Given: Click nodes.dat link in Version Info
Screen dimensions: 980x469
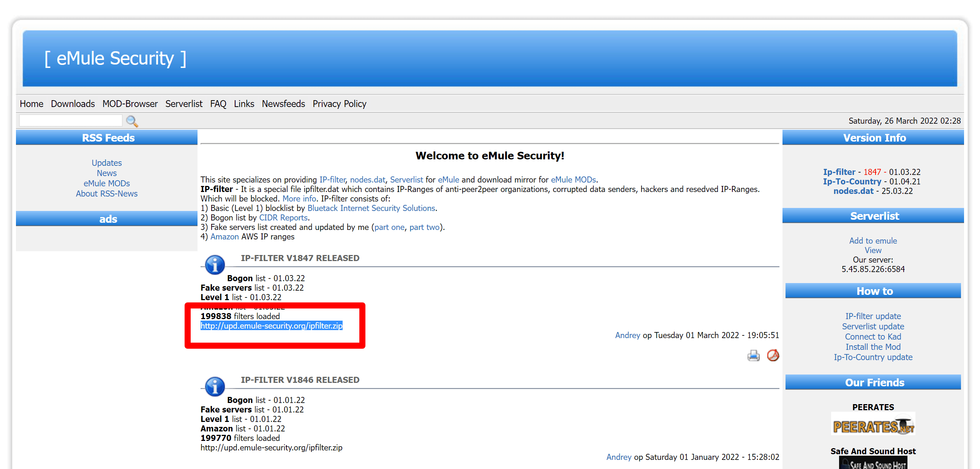Looking at the screenshot, I should point(853,191).
